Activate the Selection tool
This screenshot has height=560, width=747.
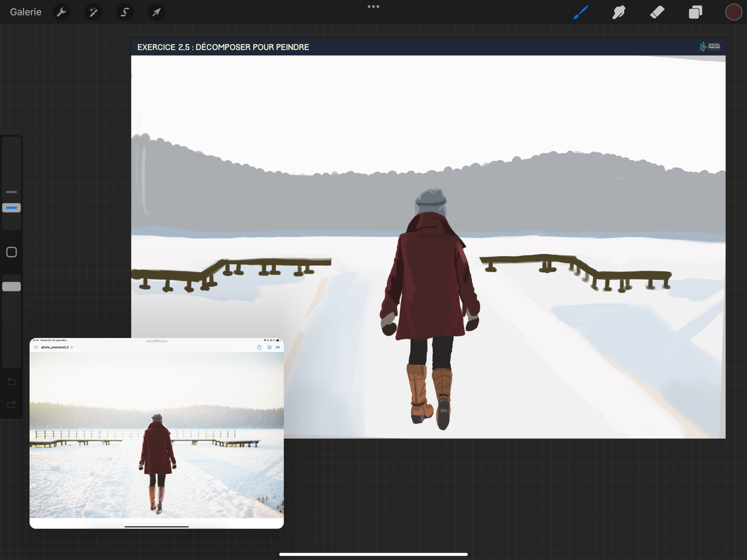tap(125, 13)
